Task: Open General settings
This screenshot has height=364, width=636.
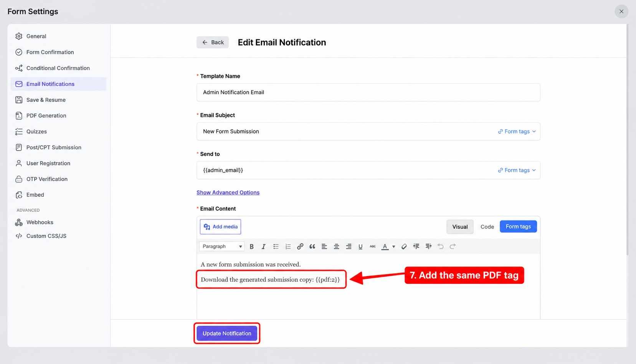Action: (58, 36)
